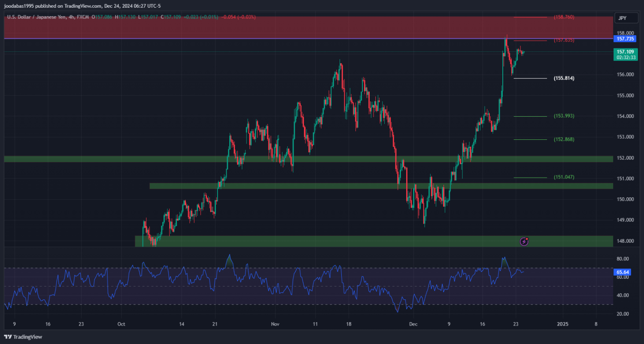Screen dimensions: 644x344
Task: Select the red (157.635) level label
Action: [564, 40]
